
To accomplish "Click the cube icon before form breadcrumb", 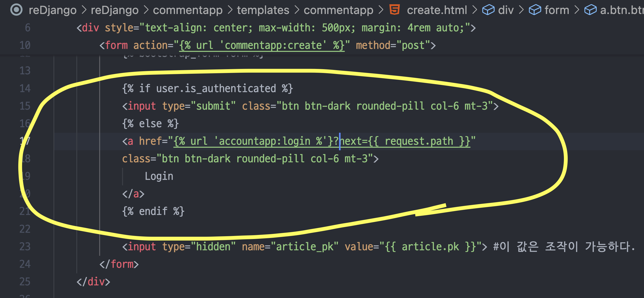I will point(535,10).
